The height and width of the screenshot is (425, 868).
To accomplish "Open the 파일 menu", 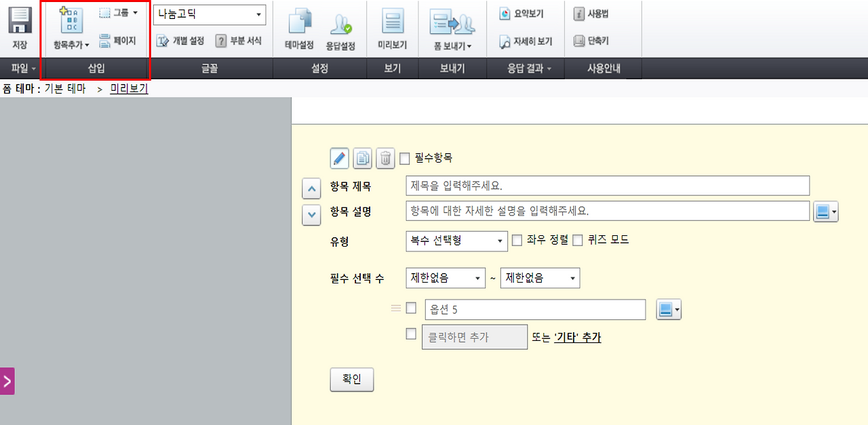I will click(19, 68).
